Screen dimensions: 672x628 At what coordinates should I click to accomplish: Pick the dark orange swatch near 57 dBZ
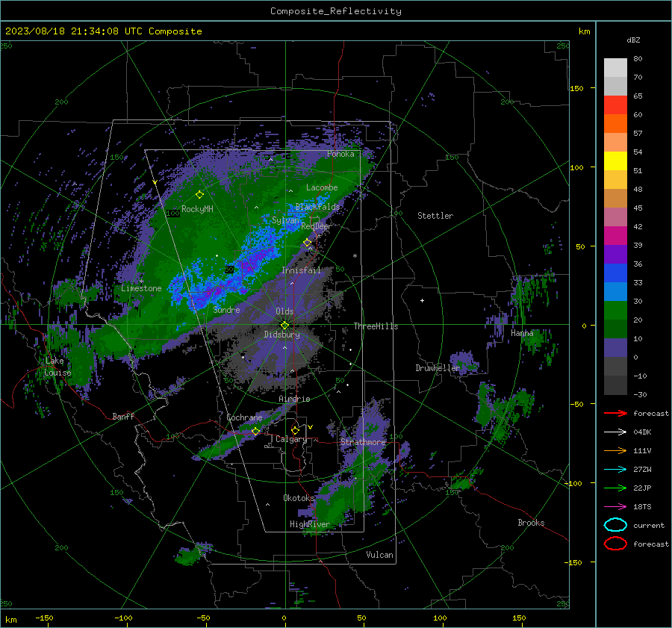pyautogui.click(x=615, y=124)
